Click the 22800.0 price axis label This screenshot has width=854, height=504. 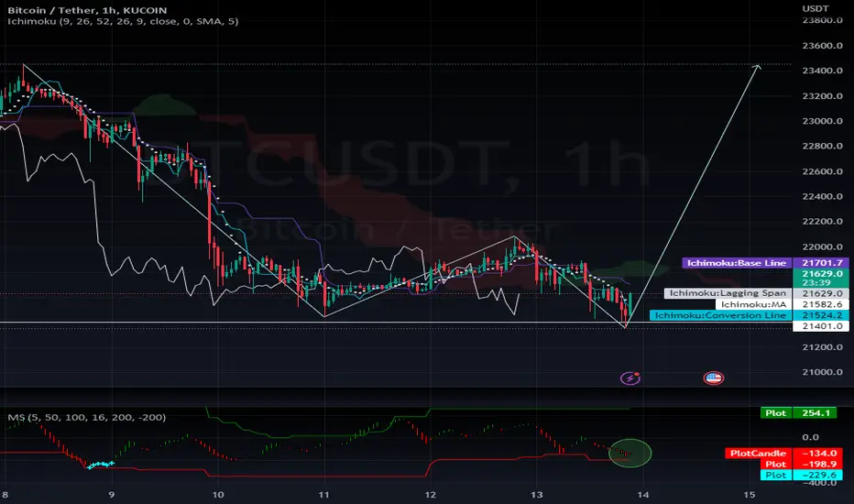pyautogui.click(x=823, y=146)
